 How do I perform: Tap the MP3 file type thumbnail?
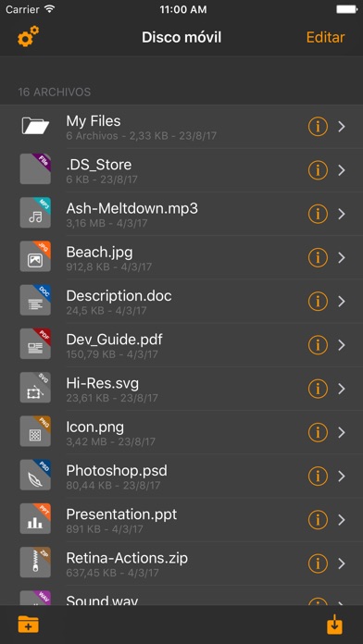click(35, 212)
